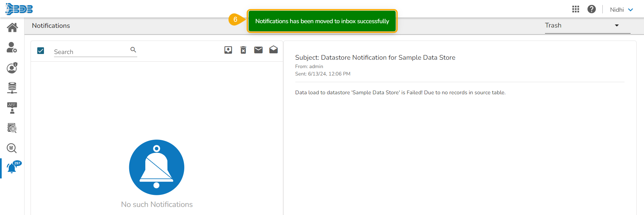
Task: Open the data search sidebar icon
Action: pyautogui.click(x=12, y=148)
